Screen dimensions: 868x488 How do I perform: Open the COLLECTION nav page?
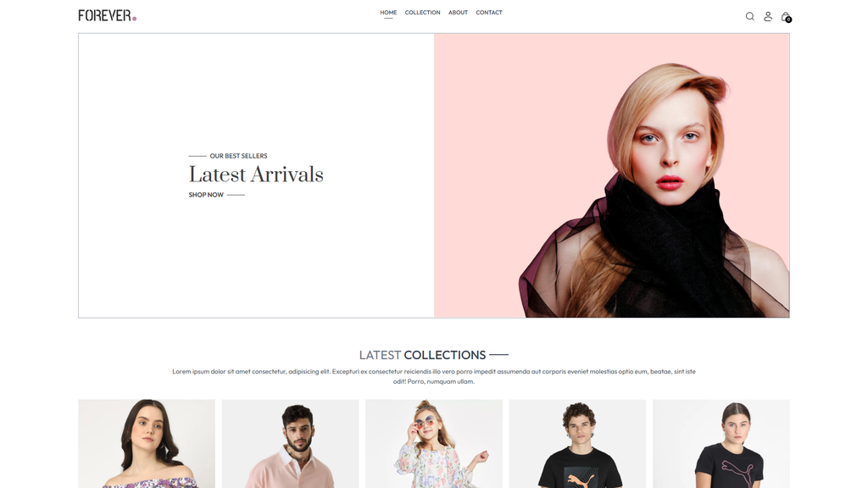pyautogui.click(x=422, y=12)
